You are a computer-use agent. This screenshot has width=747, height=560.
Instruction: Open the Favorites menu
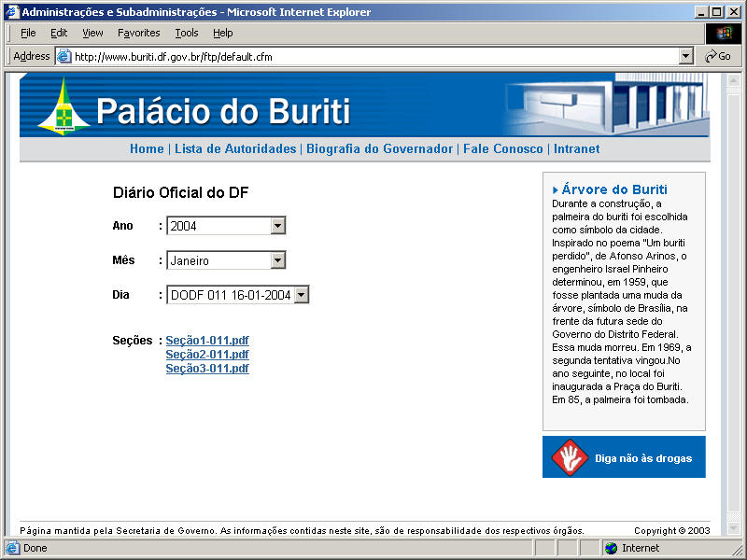click(138, 33)
